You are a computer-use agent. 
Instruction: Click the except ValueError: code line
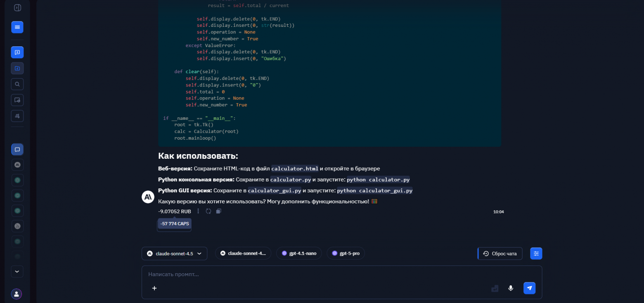211,45
